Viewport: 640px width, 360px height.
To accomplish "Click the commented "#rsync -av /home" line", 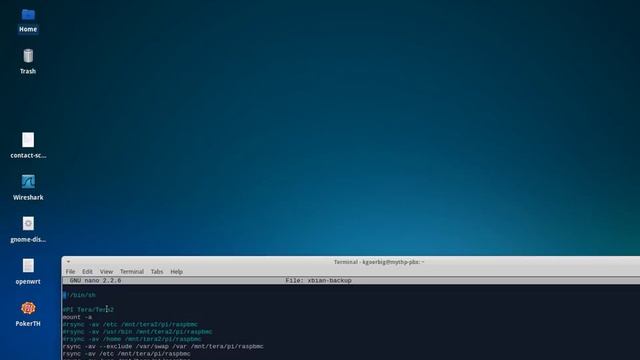I will pyautogui.click(x=132, y=339).
